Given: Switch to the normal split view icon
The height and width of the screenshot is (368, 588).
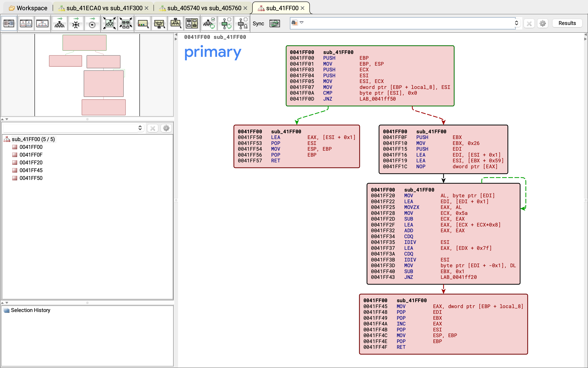Looking at the screenshot, I should pos(9,23).
